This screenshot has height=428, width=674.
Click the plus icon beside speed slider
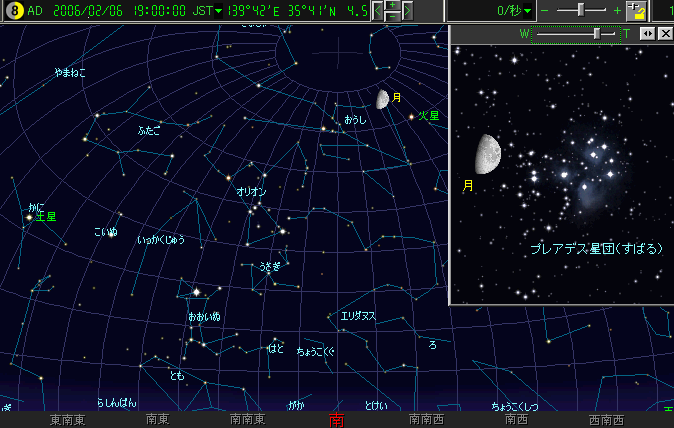click(x=617, y=10)
